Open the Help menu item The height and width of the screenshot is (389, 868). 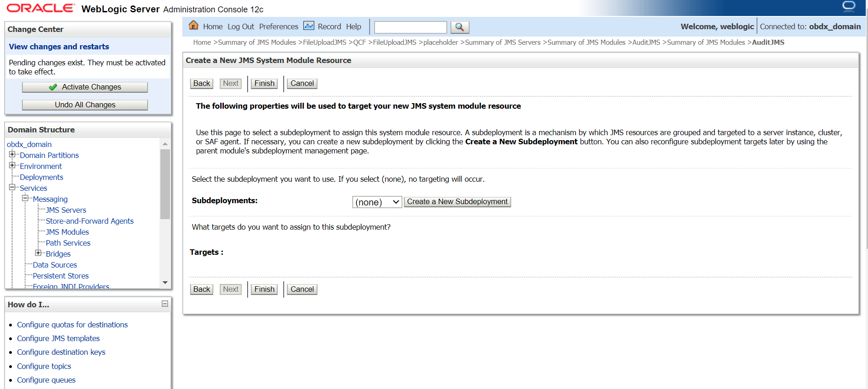[354, 26]
